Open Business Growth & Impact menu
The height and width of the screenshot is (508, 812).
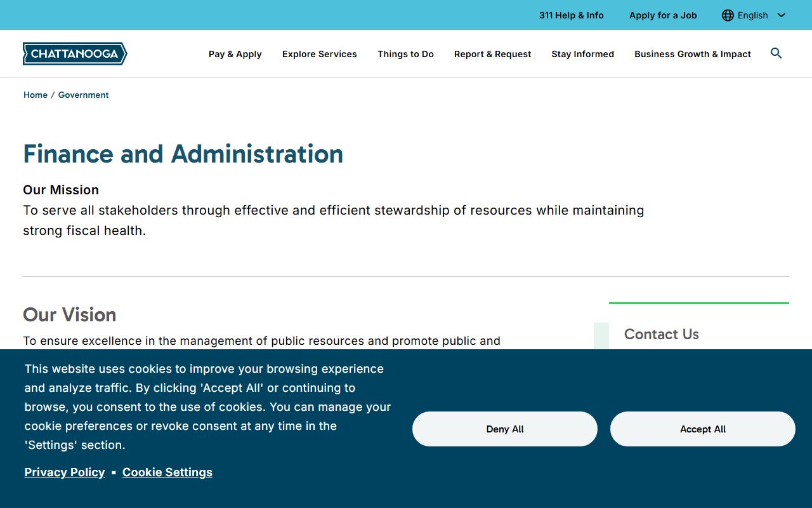click(x=692, y=54)
